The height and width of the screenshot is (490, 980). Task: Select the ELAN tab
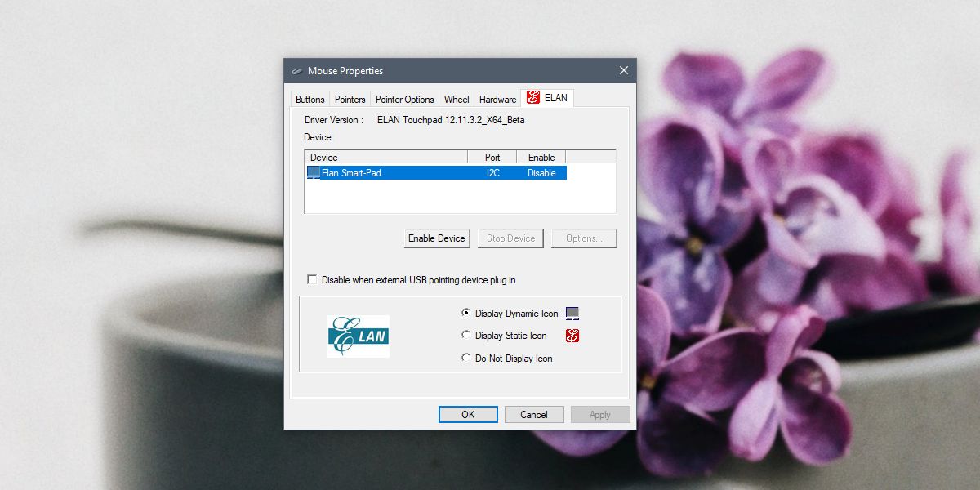pyautogui.click(x=548, y=98)
